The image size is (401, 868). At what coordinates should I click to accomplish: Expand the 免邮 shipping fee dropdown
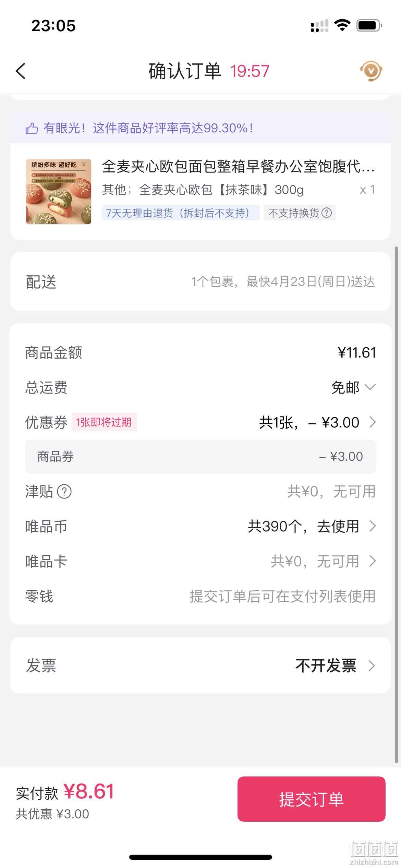point(370,387)
